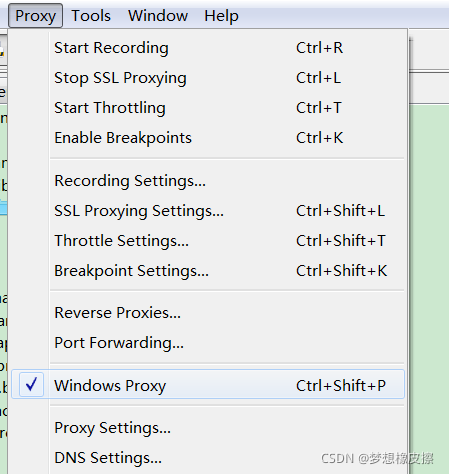Select Start Recording
This screenshot has width=449, height=474.
(208, 48)
